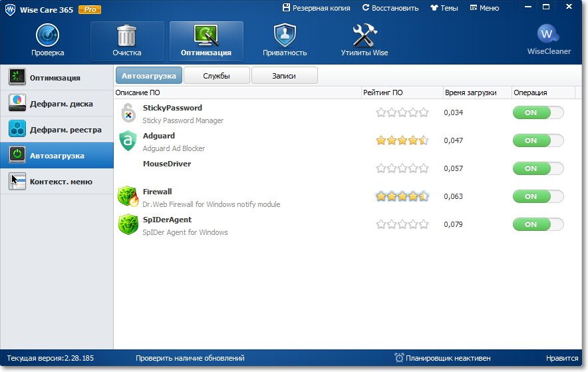This screenshot has width=588, height=372.
Task: Click Проверить наличие обновлений link
Action: (x=190, y=358)
